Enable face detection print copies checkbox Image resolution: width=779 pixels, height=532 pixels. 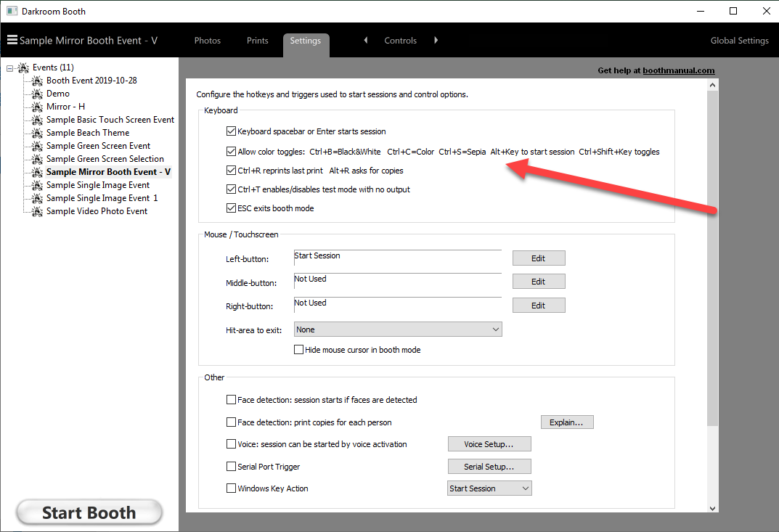pyautogui.click(x=231, y=422)
